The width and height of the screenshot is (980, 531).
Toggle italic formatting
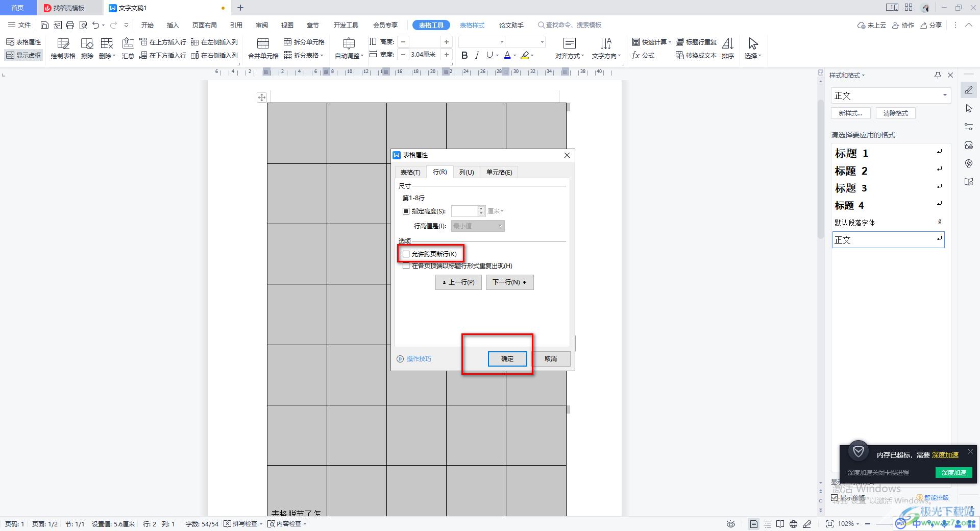(477, 55)
